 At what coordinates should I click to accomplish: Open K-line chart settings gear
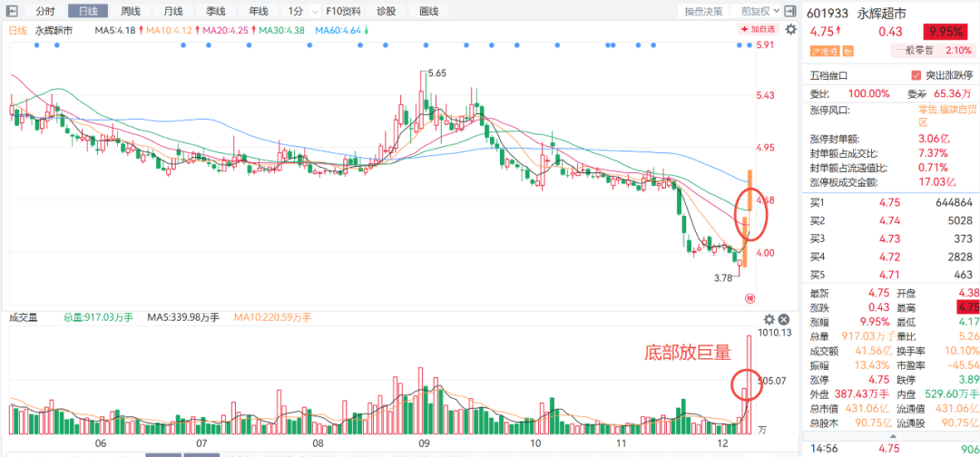coord(790,29)
